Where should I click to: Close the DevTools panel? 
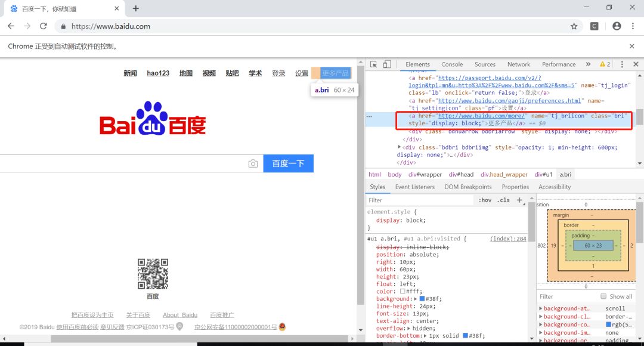click(x=636, y=64)
